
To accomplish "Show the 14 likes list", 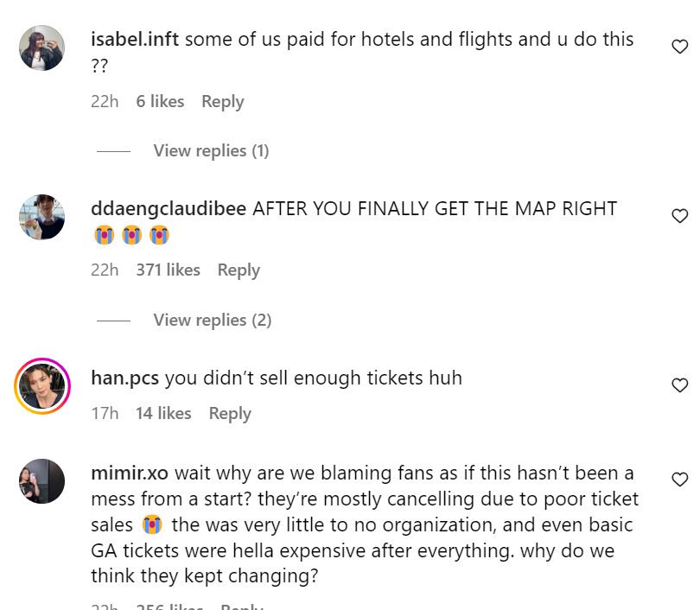I will (163, 413).
